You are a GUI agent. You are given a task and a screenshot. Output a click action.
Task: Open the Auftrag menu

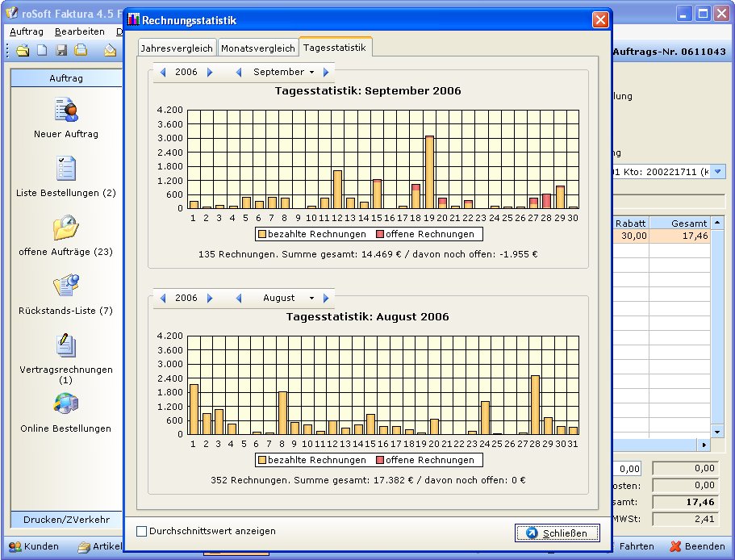27,31
